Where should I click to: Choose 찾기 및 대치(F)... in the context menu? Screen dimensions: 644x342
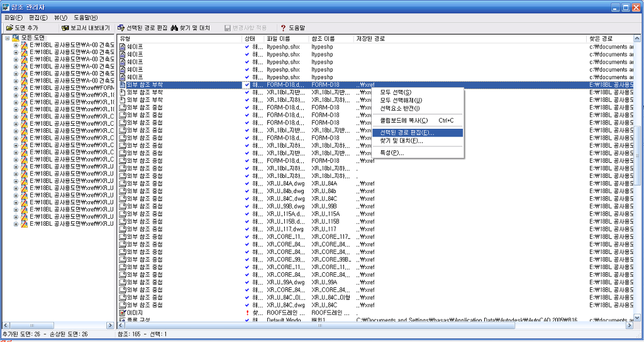418,141
